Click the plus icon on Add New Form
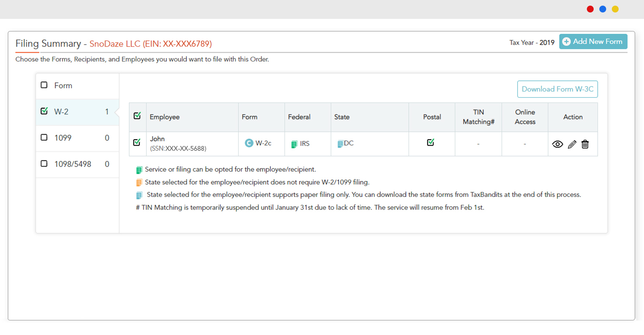 (566, 41)
